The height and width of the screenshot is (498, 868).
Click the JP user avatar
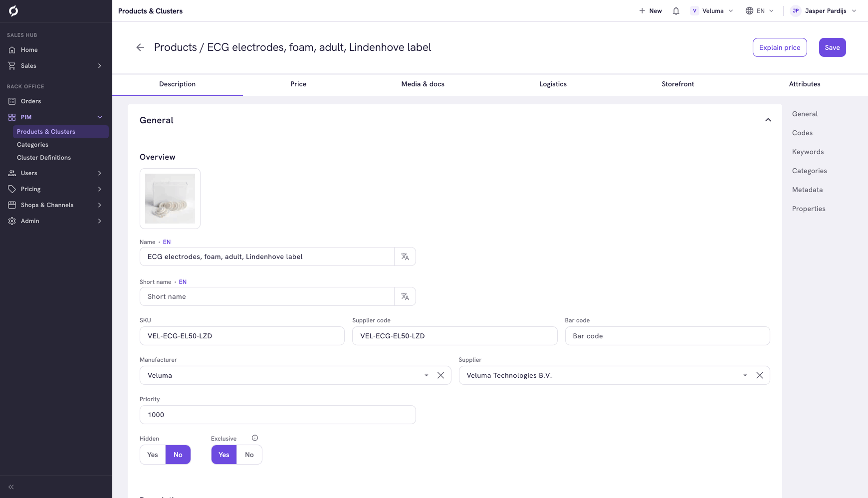796,11
